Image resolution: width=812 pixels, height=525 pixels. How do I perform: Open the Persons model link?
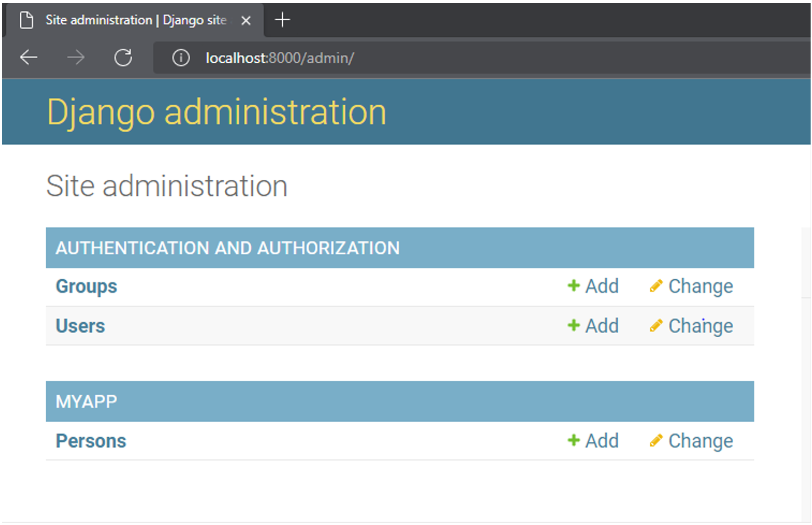coord(90,441)
